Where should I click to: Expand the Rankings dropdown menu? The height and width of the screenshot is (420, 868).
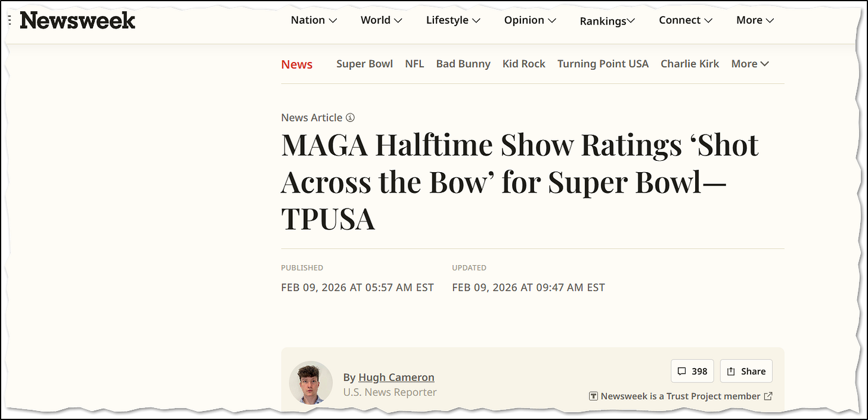[607, 21]
